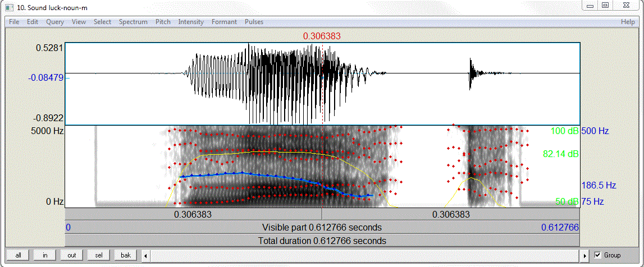Click the red cursor time 0.306383 at top

[322, 36]
